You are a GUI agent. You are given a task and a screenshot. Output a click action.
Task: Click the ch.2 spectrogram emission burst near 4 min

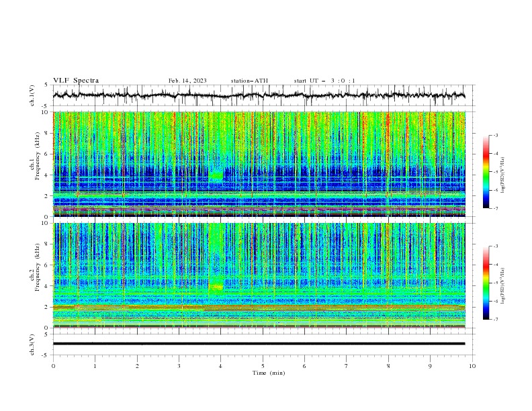tap(216, 287)
